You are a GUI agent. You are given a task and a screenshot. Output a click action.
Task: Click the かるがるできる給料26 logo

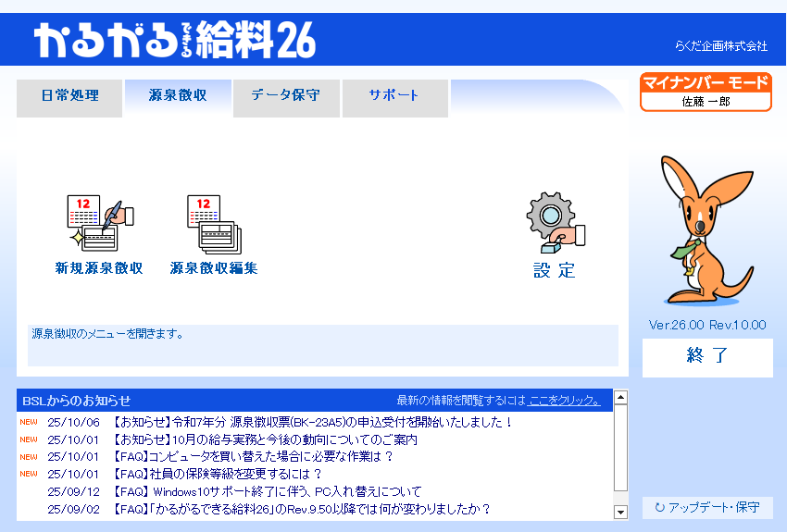176,41
